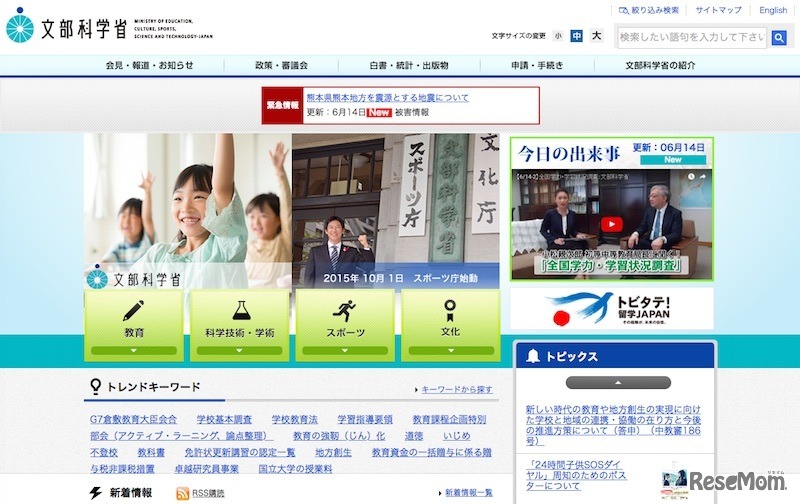
Task: Click the 被害情報 text in emergency box
Action: point(412,112)
